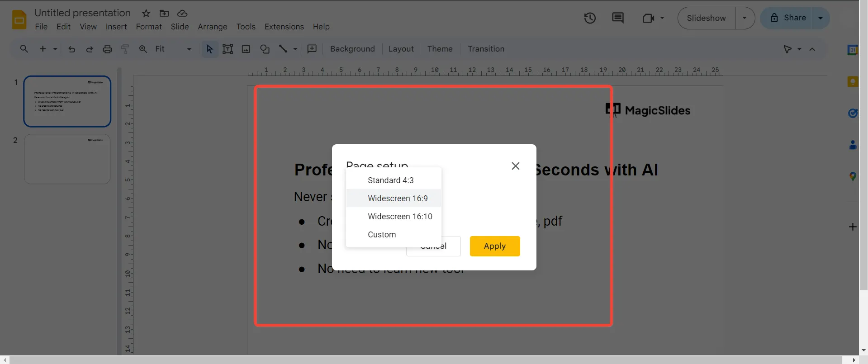
Task: Insert an image from toolbar
Action: [246, 49]
